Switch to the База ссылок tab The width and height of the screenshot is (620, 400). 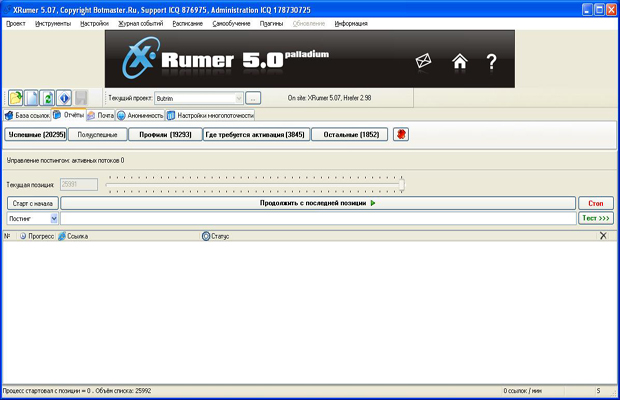pyautogui.click(x=27, y=115)
